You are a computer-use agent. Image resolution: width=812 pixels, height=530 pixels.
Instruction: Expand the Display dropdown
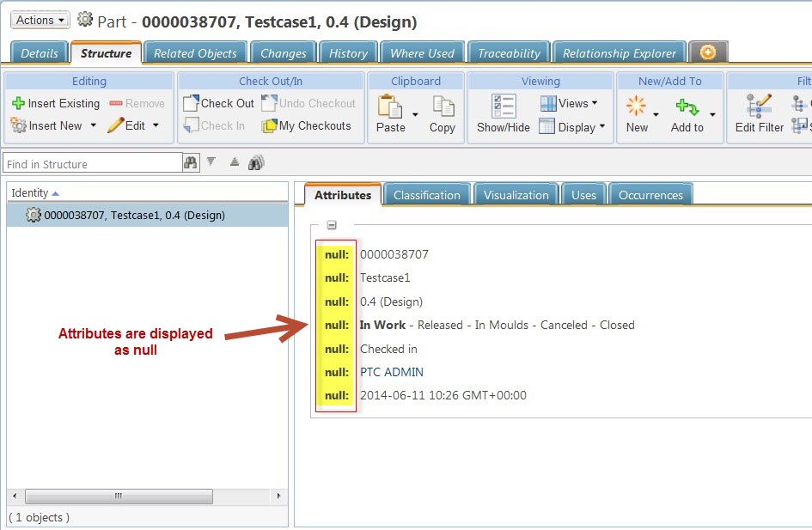(601, 126)
